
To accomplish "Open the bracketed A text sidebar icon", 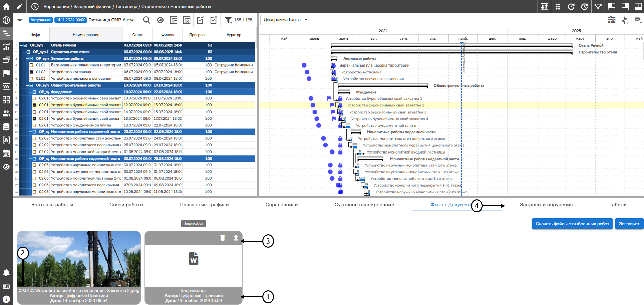I will click(6, 140).
